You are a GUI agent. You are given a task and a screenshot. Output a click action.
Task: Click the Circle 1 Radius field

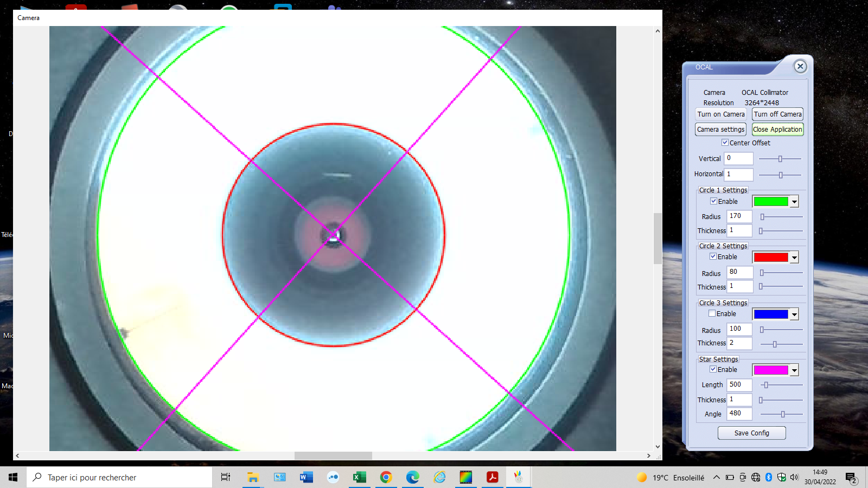[739, 216]
